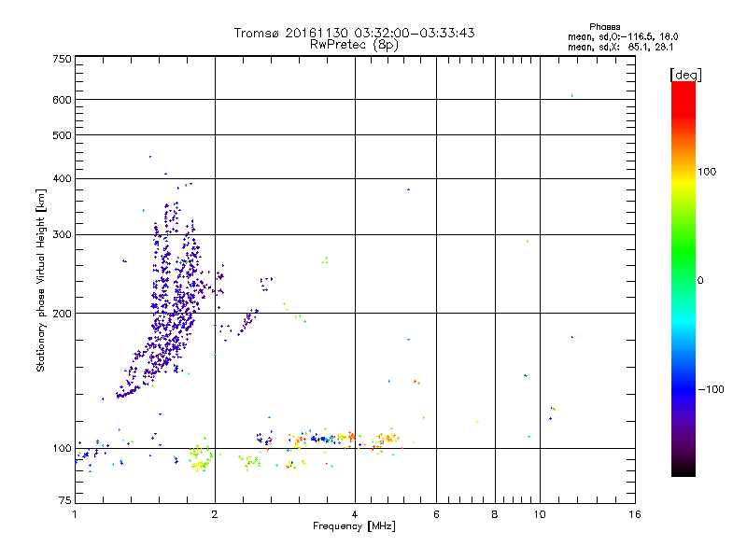Click the y-axis '750' tick label
This screenshot has height=560, width=747.
62,59
